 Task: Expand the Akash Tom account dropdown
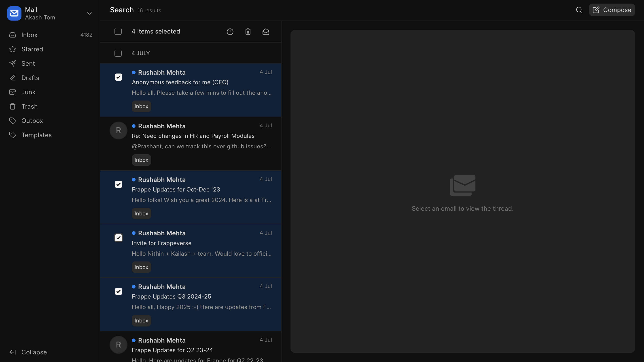click(x=89, y=13)
